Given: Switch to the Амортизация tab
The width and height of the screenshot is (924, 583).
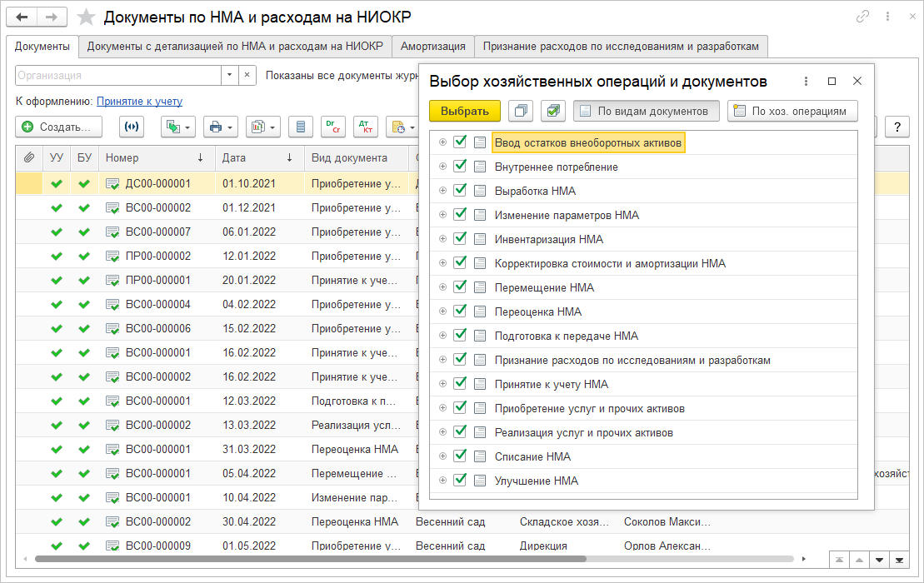Looking at the screenshot, I should pyautogui.click(x=432, y=47).
